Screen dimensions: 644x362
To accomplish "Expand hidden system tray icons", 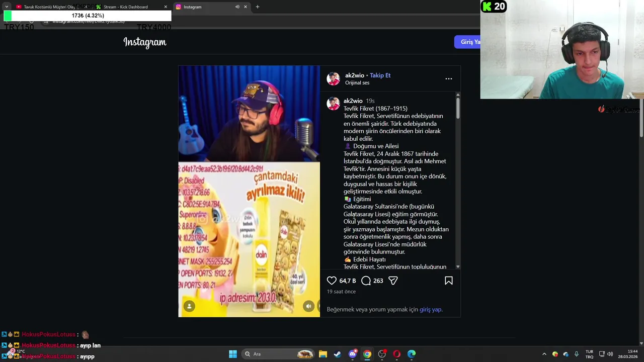I will point(544,354).
